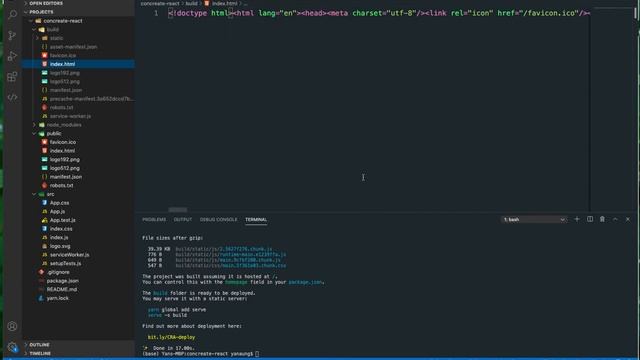Maximize the panel with up chevron

coord(615,219)
